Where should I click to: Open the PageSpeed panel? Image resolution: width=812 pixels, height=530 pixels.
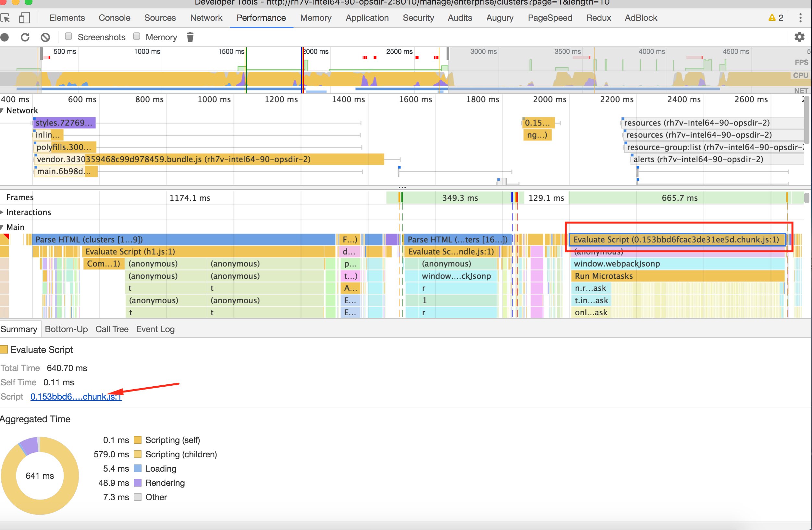point(550,18)
